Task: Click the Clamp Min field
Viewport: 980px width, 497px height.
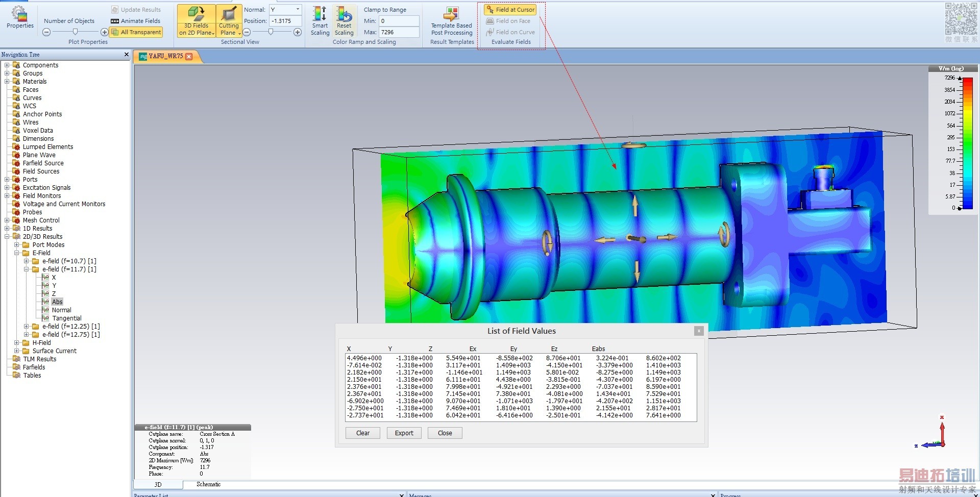Action: click(x=399, y=21)
